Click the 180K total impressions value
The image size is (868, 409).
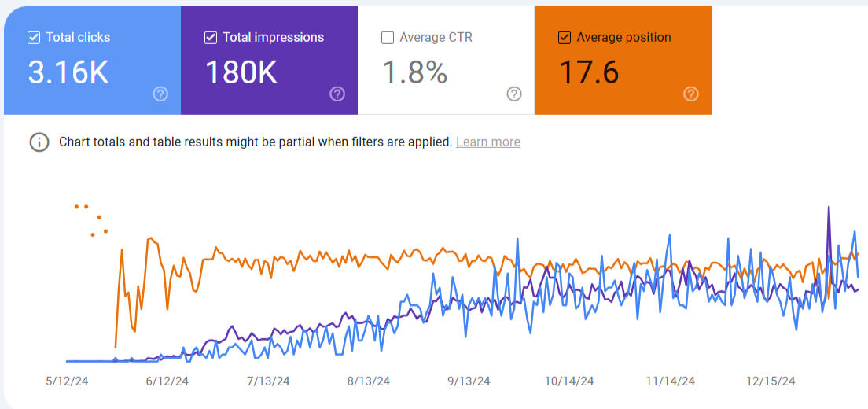pyautogui.click(x=241, y=72)
